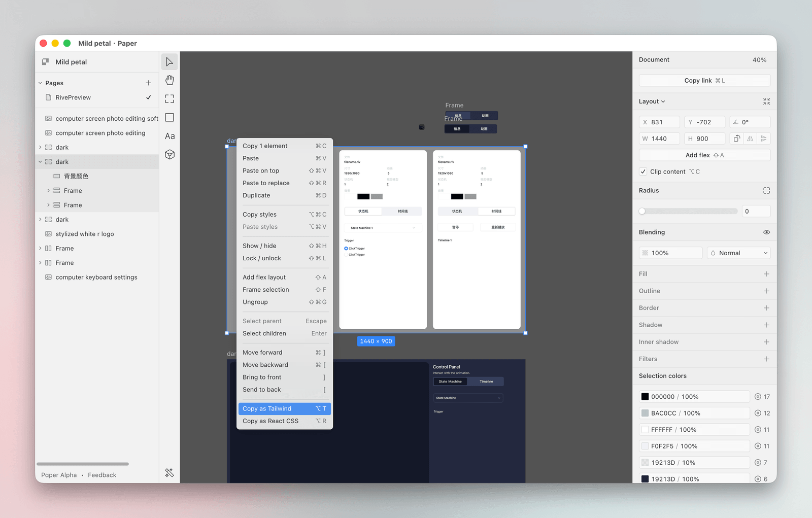Viewport: 812px width, 518px height.
Task: Toggle Blending visibility eye icon
Action: [x=766, y=232]
